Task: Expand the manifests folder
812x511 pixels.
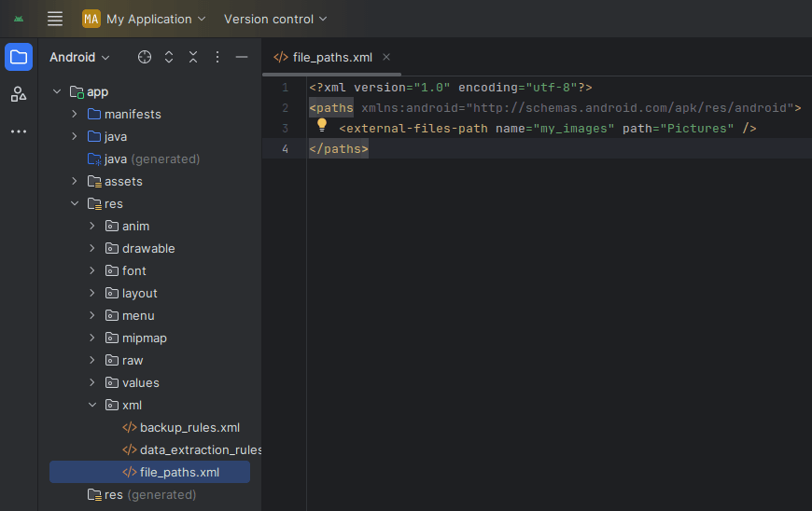Action: point(75,114)
